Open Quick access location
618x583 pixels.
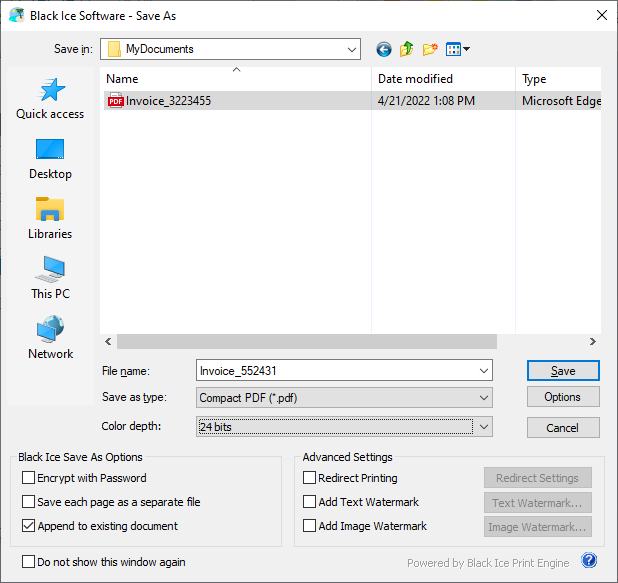50,99
